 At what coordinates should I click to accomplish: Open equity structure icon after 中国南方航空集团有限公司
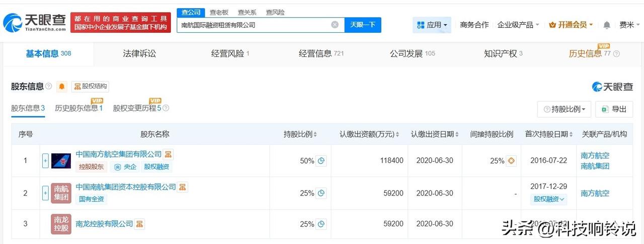pos(169,154)
